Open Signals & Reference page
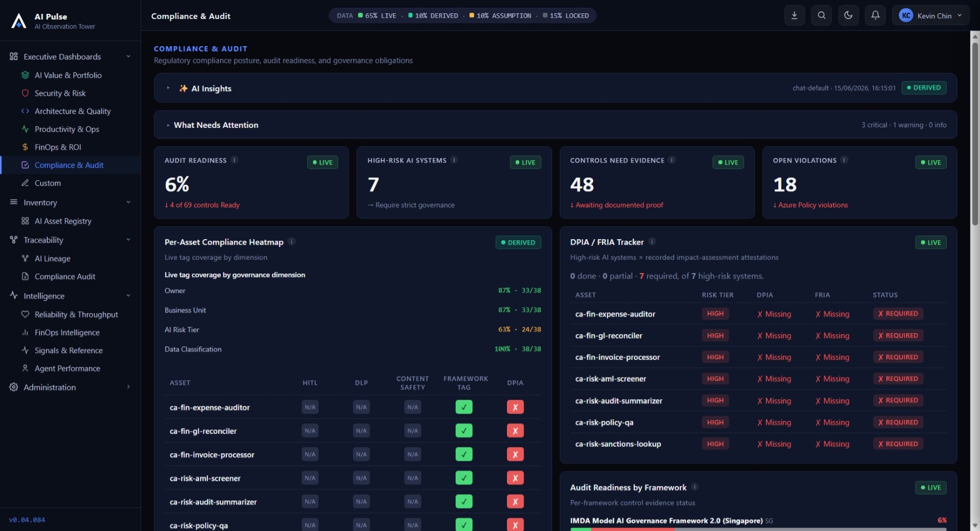 click(x=68, y=350)
